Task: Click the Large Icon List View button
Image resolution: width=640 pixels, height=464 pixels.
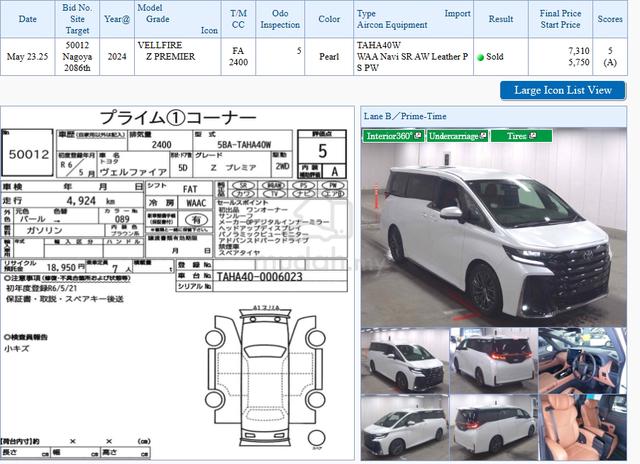Action: pos(562,90)
